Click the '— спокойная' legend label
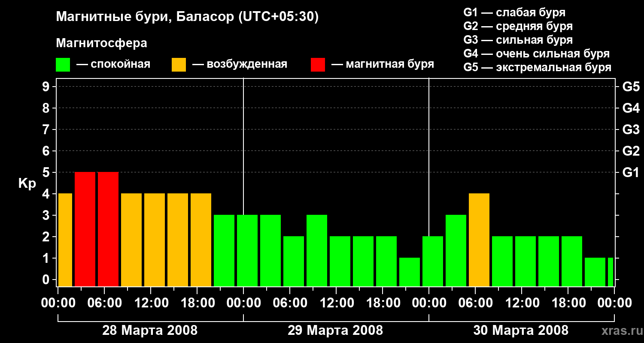The height and width of the screenshot is (343, 644). tap(113, 64)
